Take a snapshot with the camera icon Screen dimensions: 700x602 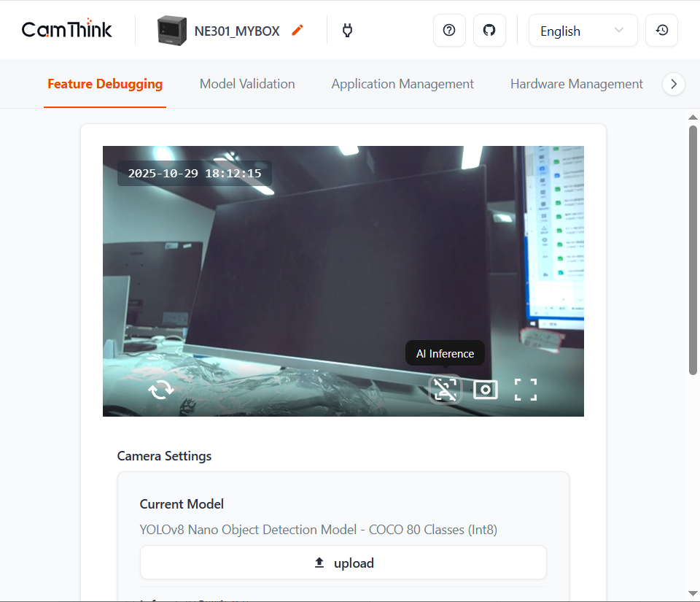485,390
